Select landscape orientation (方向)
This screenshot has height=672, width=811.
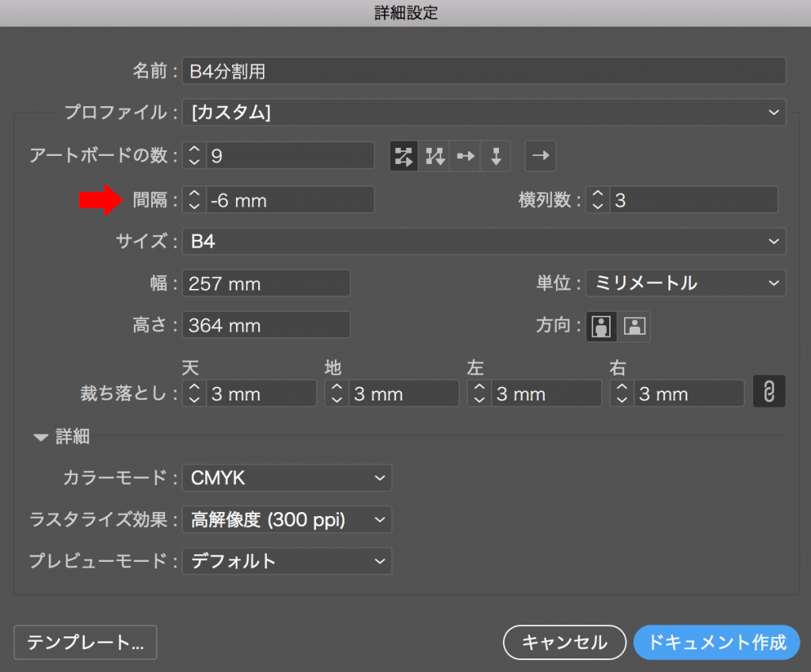(635, 325)
